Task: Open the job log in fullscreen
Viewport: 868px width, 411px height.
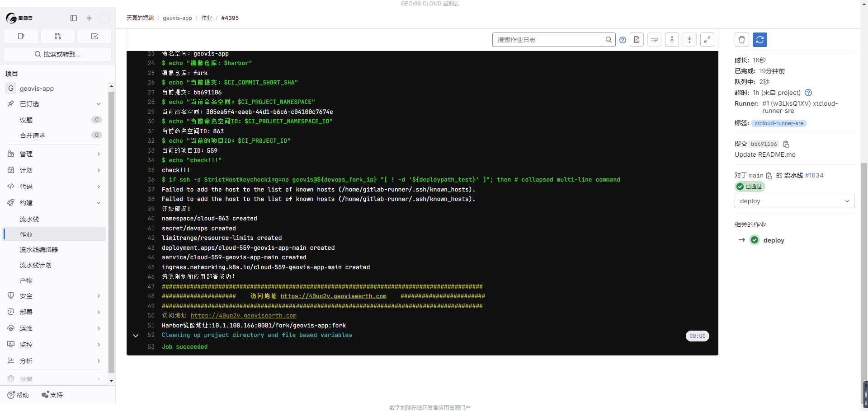Action: pyautogui.click(x=707, y=40)
